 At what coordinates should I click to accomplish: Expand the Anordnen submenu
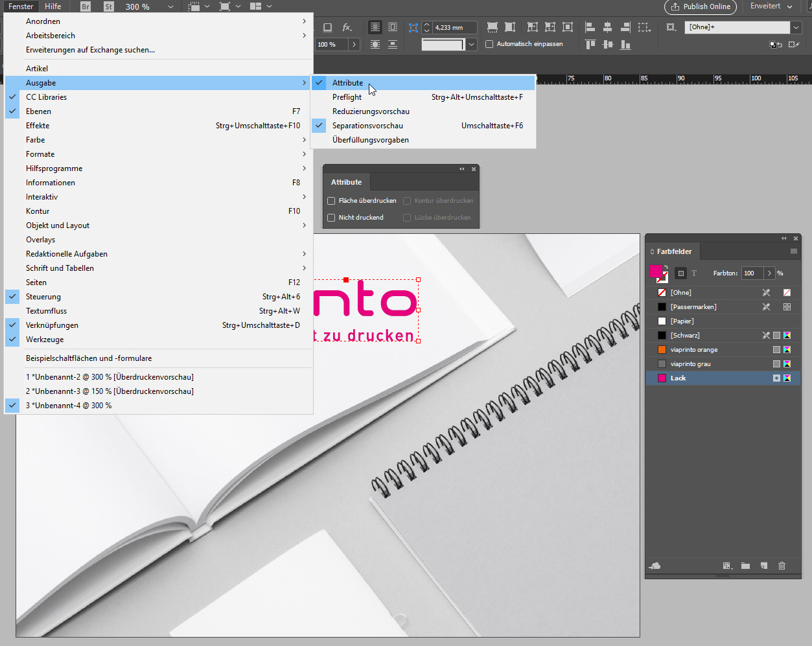point(159,21)
